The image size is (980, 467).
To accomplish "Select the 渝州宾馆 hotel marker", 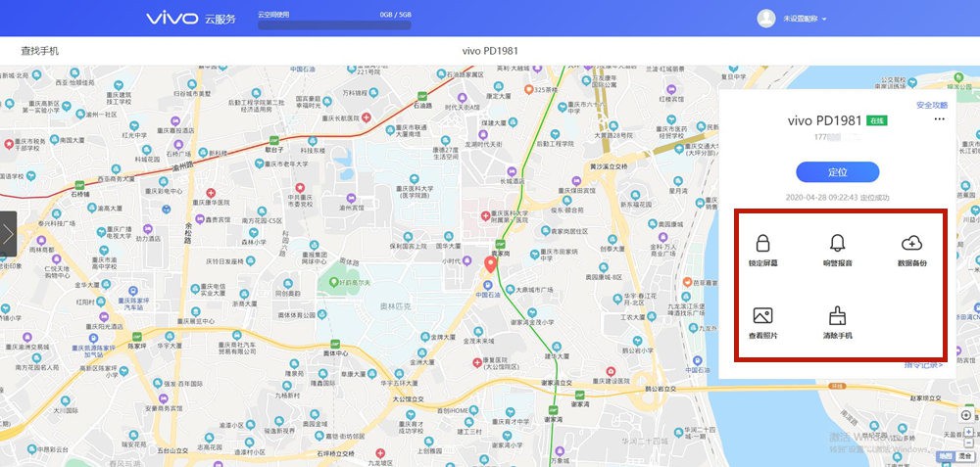I will point(351,198).
